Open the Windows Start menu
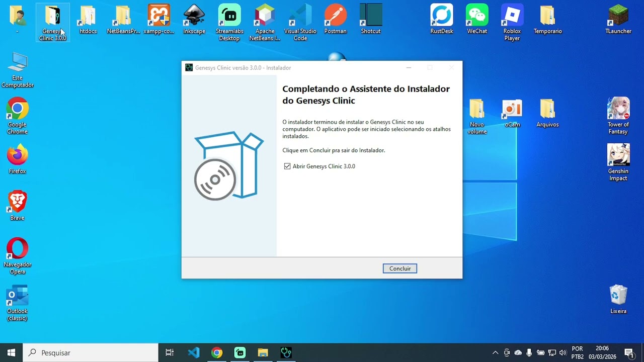Screen dimensions: 644x362 click(11, 353)
